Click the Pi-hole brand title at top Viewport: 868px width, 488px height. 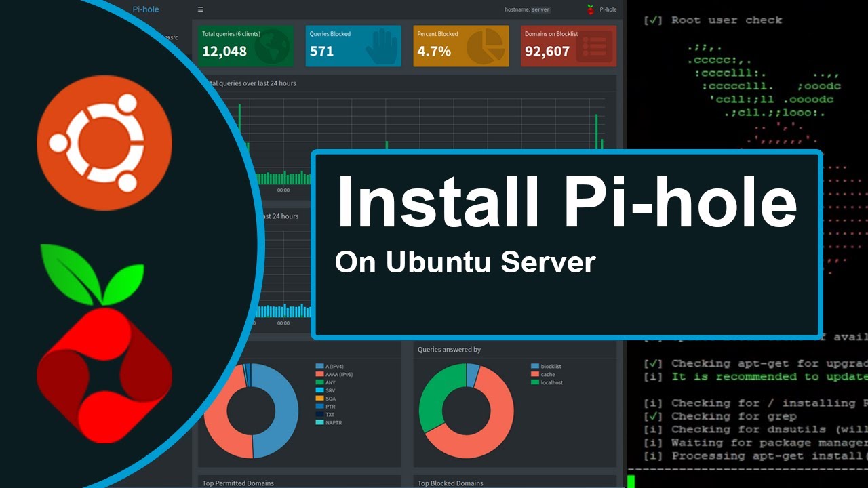tap(145, 9)
